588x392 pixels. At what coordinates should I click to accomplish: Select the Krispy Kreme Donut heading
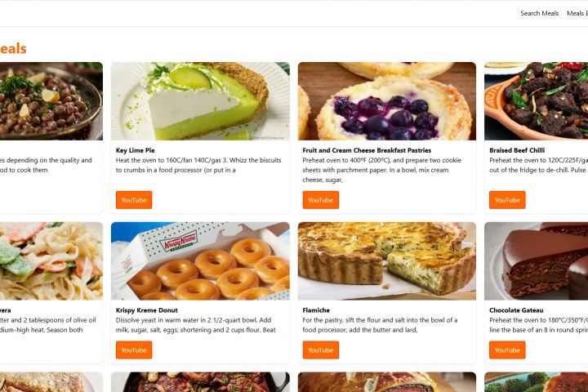point(147,310)
